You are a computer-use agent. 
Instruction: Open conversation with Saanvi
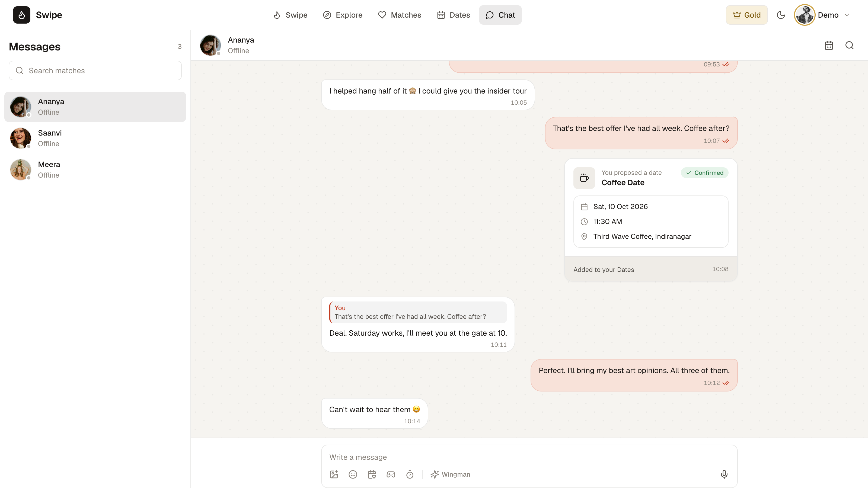[x=95, y=138]
